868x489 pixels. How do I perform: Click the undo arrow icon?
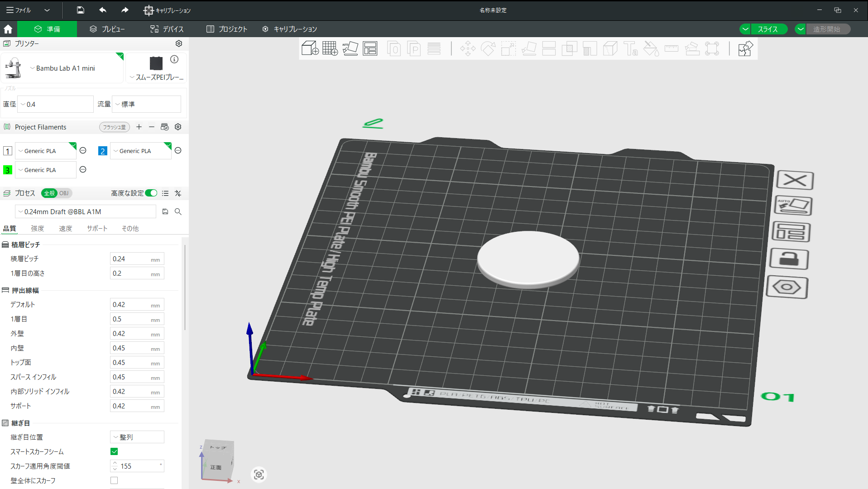click(103, 10)
